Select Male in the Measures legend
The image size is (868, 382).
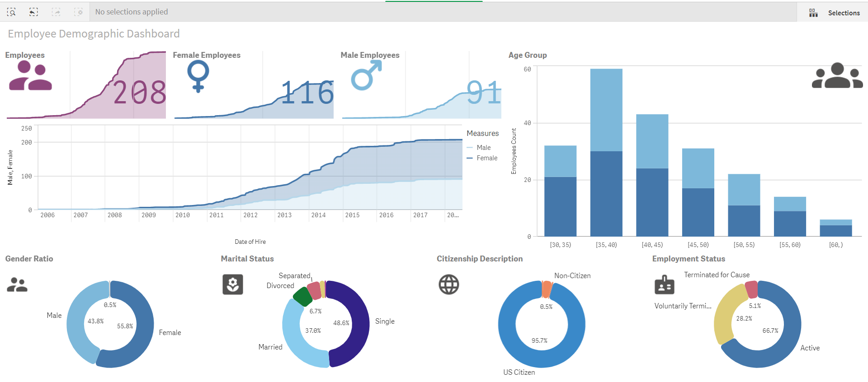coord(483,148)
